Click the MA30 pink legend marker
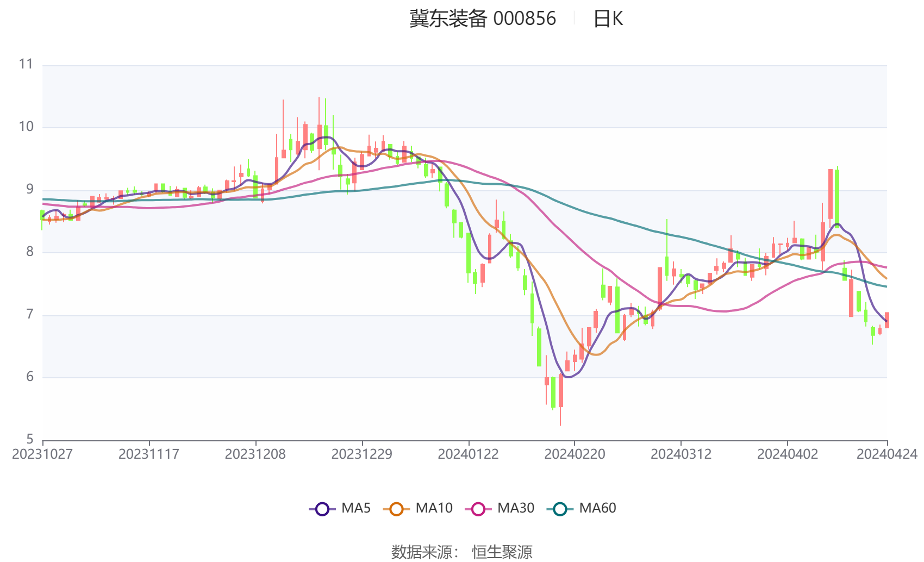 (478, 509)
